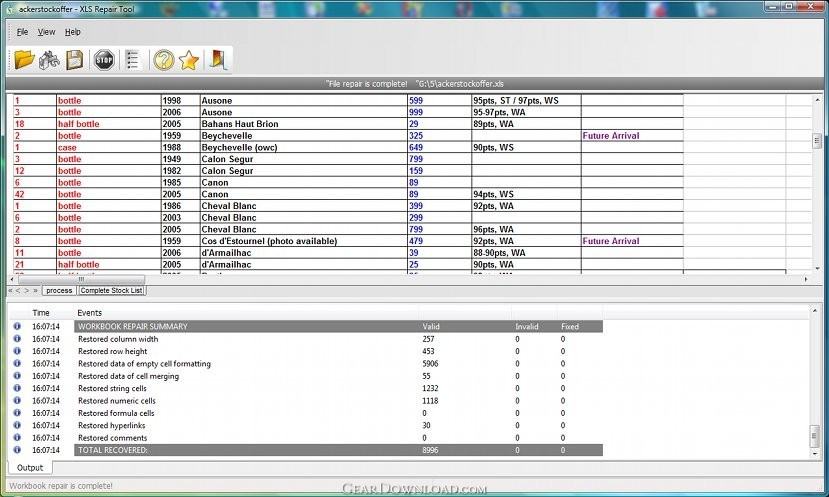
Task: Click info icon beside Restored column width
Action: (x=17, y=338)
